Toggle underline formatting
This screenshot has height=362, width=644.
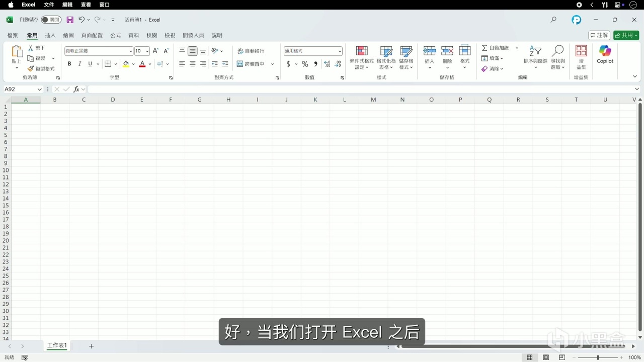click(90, 64)
